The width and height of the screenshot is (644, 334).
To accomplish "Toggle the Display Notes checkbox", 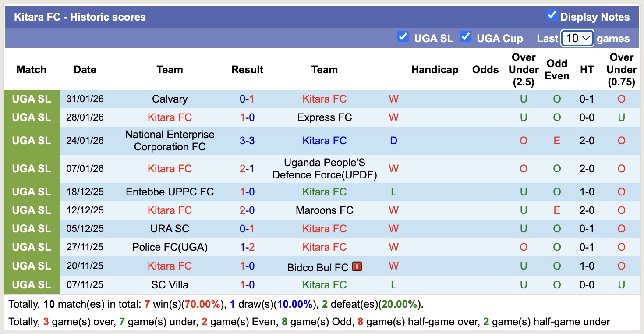I will pyautogui.click(x=552, y=16).
